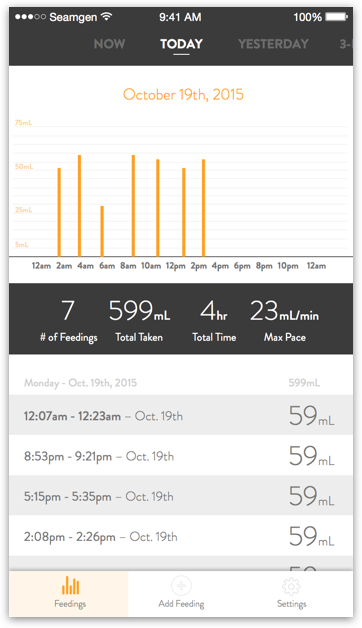Tap the chart bar at 8am
The width and height of the screenshot is (362, 628).
coord(133,205)
